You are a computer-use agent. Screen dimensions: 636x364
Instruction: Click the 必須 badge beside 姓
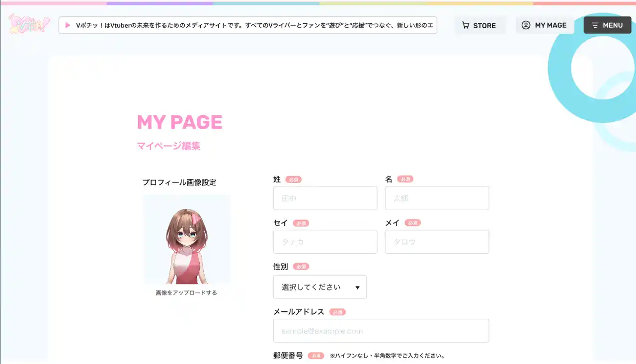[294, 179]
